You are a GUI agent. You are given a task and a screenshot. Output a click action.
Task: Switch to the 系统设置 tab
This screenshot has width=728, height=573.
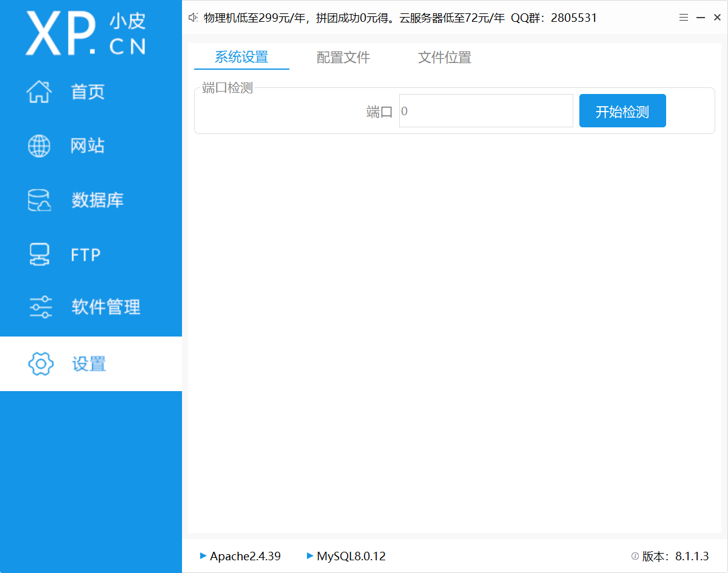coord(241,58)
